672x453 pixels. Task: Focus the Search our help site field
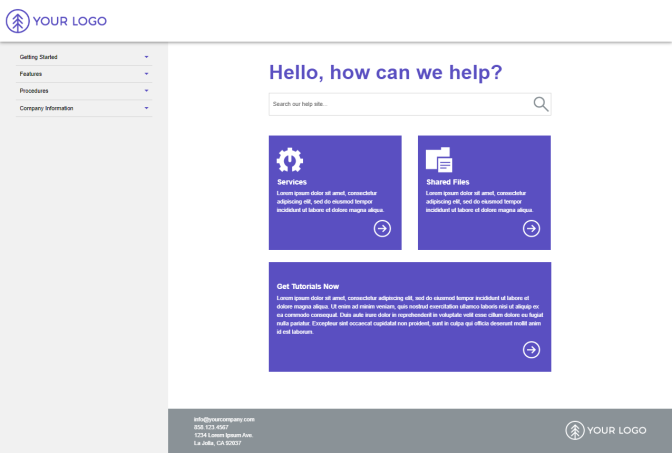(x=400, y=104)
